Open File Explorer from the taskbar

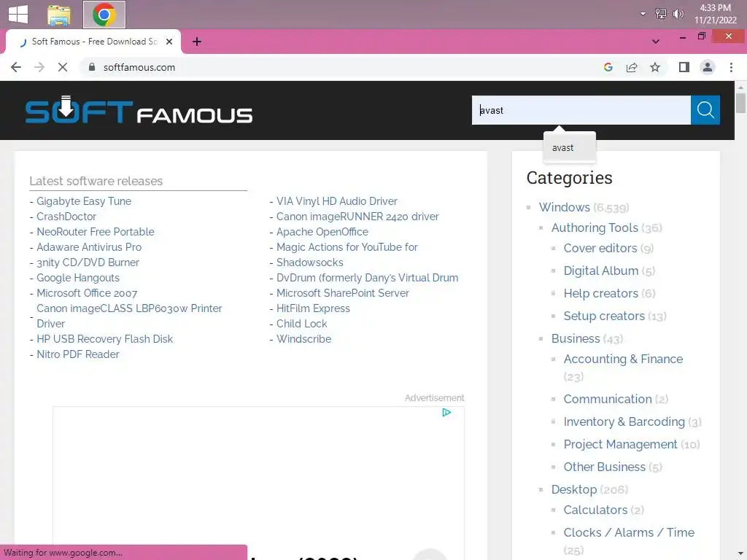(59, 15)
